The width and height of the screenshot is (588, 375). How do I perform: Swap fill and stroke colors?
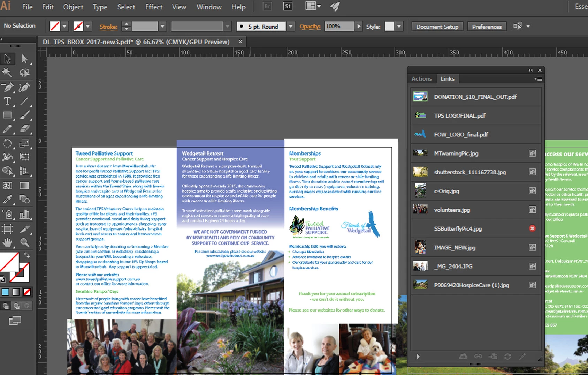tap(27, 255)
